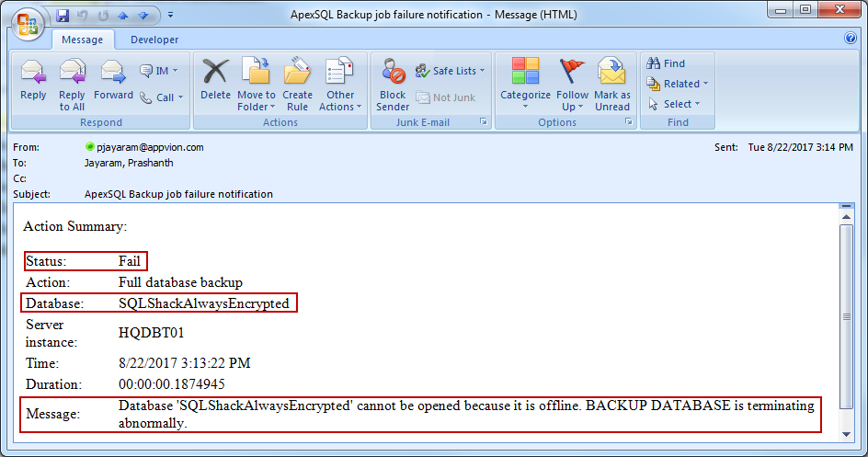The height and width of the screenshot is (457, 868).
Task: Go to next item arrow
Action: coord(143,16)
